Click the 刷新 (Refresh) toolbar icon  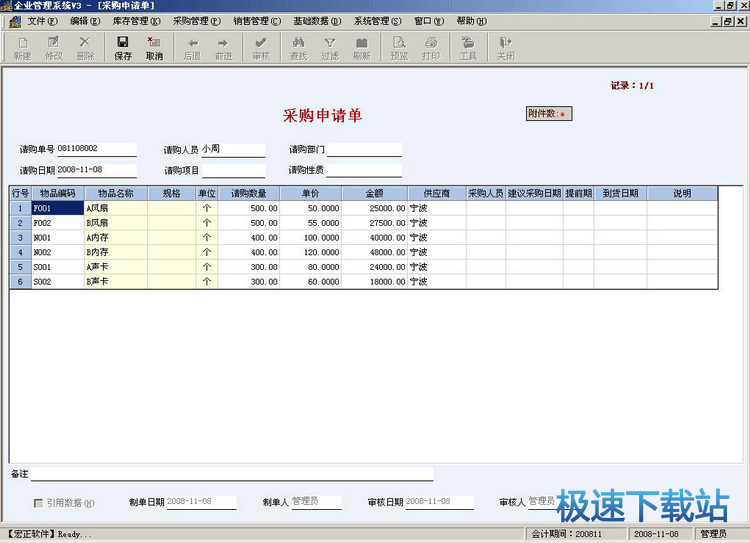pos(362,48)
